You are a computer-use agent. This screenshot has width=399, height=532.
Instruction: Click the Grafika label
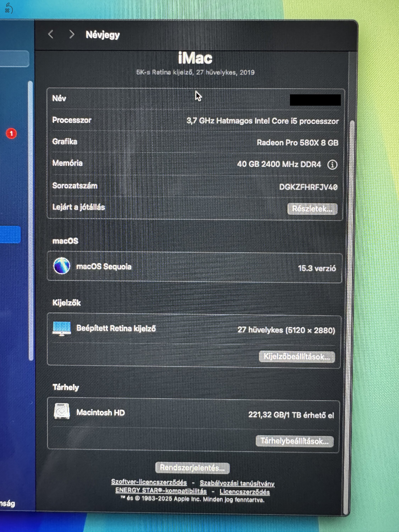click(x=65, y=141)
